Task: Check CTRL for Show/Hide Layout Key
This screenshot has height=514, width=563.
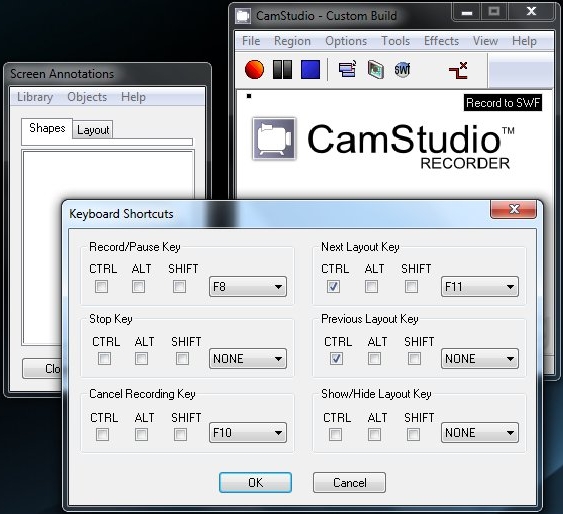Action: [x=335, y=435]
